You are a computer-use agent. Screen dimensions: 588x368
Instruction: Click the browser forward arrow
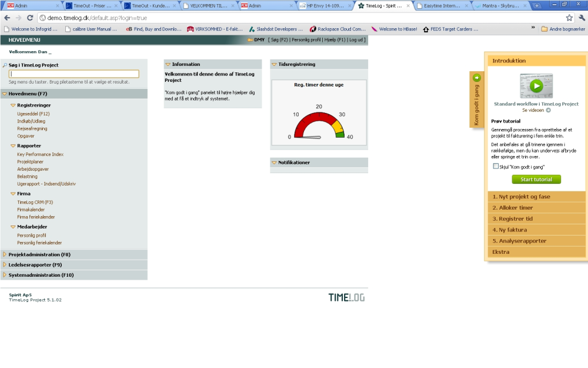point(18,18)
